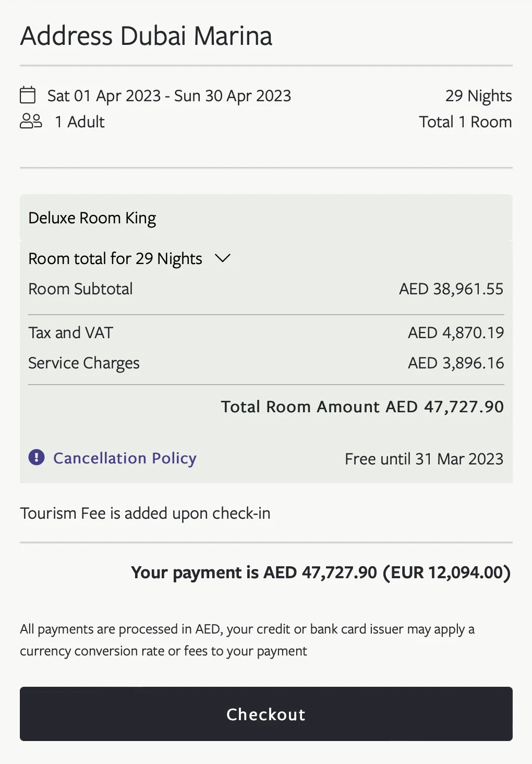Click the Free until 31 Mar 2023 text
The width and height of the screenshot is (532, 764).
(424, 459)
